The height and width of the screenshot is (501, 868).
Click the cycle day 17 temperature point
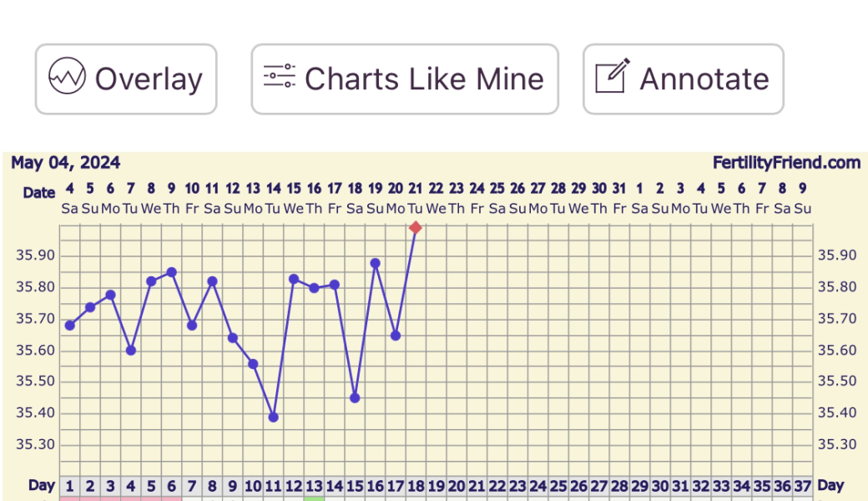click(x=396, y=336)
